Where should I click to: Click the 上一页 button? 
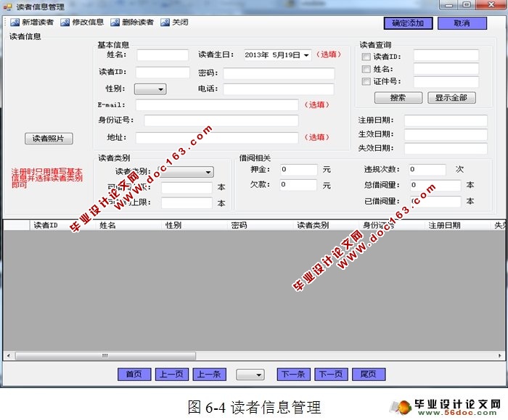172,374
